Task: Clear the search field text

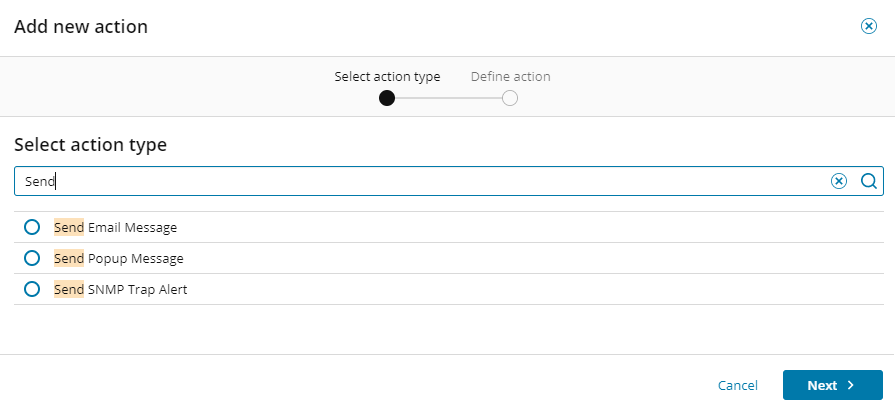Action: click(839, 181)
